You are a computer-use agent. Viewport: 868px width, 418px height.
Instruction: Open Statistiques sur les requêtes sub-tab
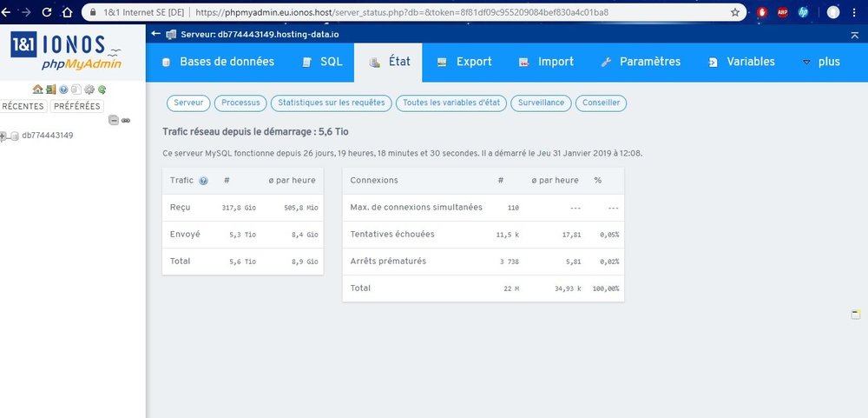[x=332, y=103]
